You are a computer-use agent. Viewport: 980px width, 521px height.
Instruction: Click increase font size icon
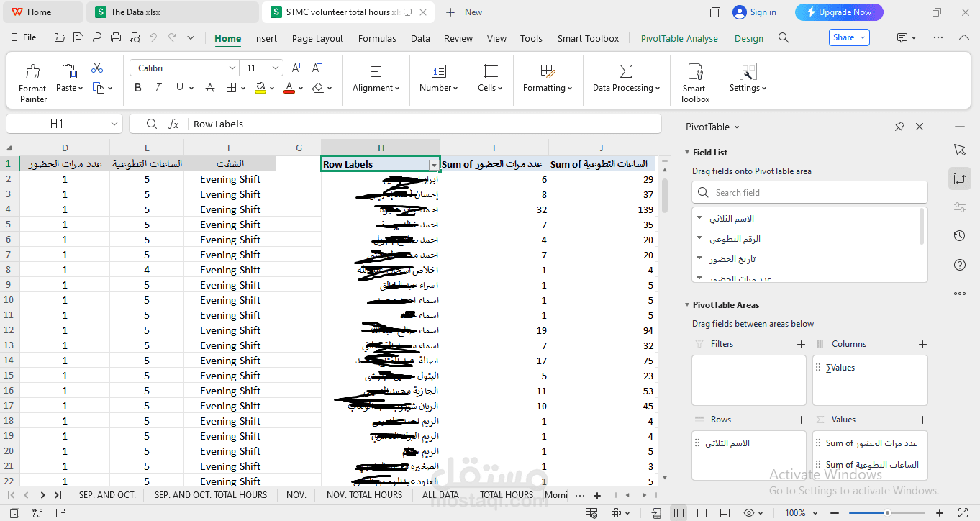point(296,68)
